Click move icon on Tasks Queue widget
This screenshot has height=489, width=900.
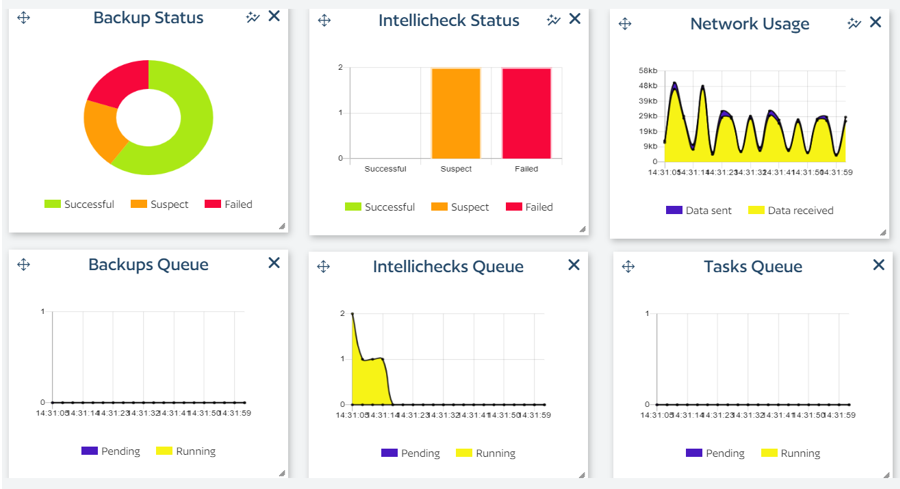(x=628, y=266)
